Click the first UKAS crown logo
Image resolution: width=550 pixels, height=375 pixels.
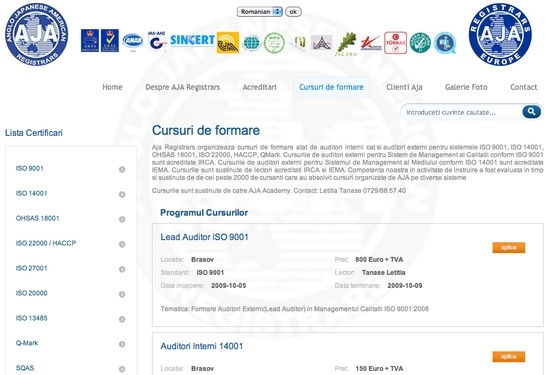tap(90, 41)
